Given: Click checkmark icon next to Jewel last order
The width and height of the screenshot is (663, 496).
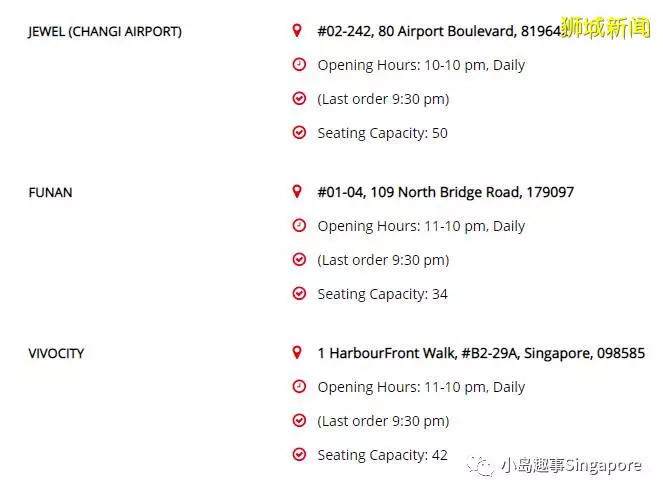Looking at the screenshot, I should [299, 99].
